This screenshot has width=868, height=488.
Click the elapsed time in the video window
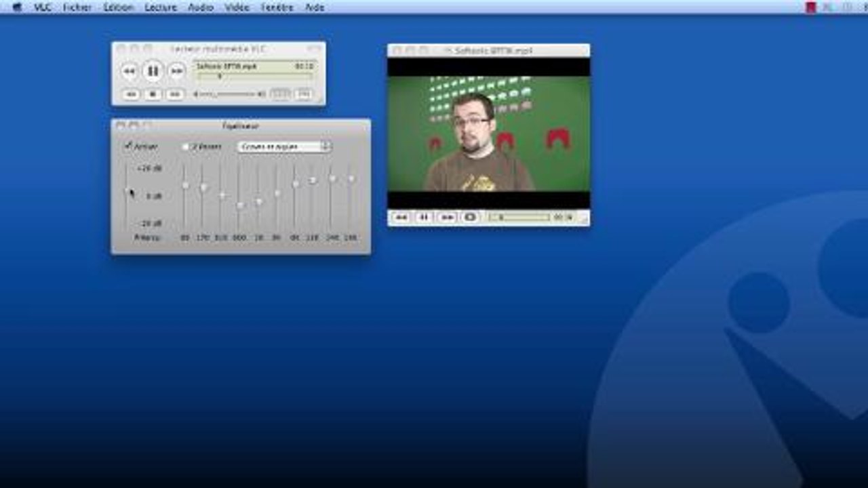point(563,218)
